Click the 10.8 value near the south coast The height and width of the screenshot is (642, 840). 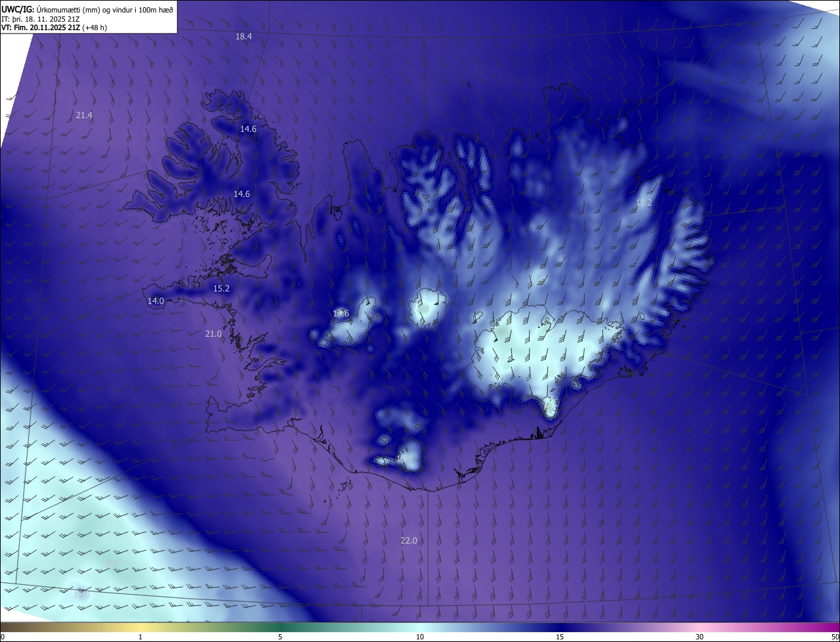click(x=404, y=458)
